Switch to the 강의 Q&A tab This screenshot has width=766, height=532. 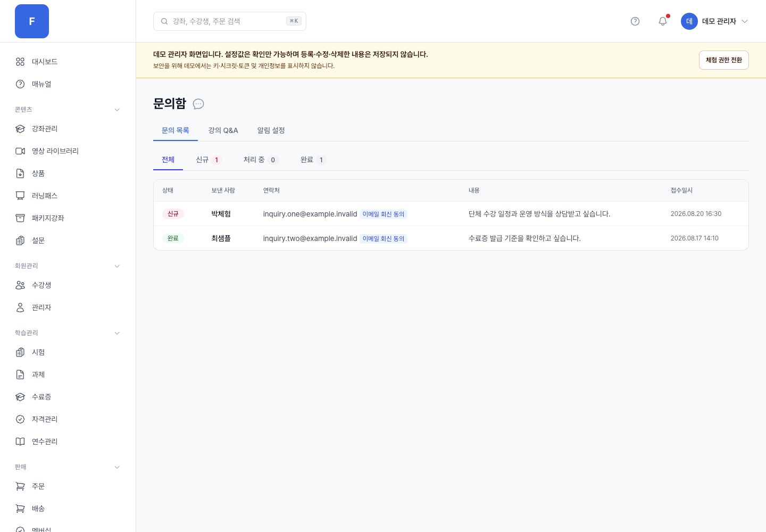click(223, 130)
